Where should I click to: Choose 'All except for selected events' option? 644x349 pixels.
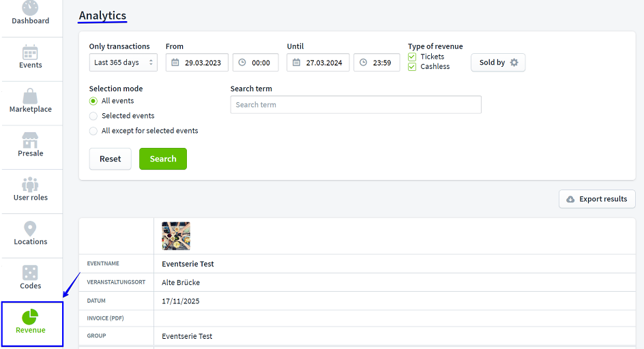pyautogui.click(x=93, y=131)
